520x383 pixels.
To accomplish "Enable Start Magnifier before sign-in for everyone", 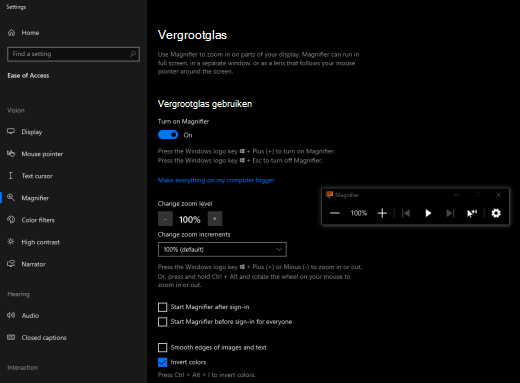I will tap(163, 322).
